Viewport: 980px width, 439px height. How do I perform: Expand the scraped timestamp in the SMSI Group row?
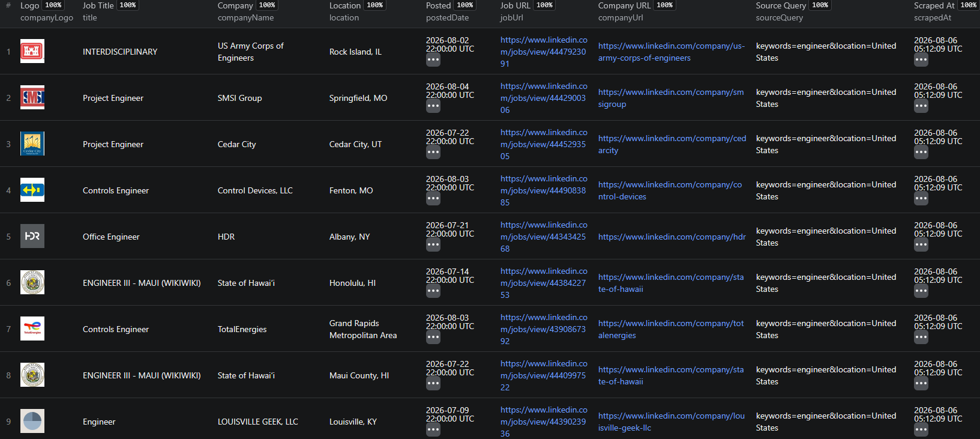point(921,106)
